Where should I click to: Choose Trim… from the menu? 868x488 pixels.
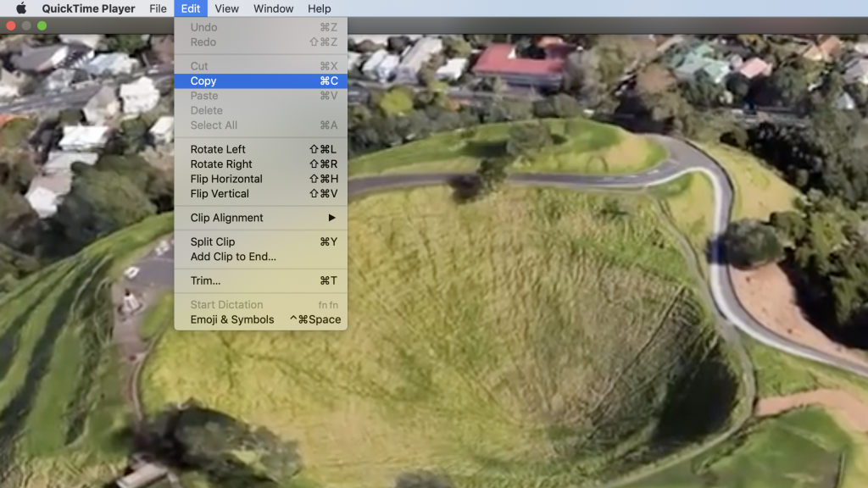(x=261, y=280)
